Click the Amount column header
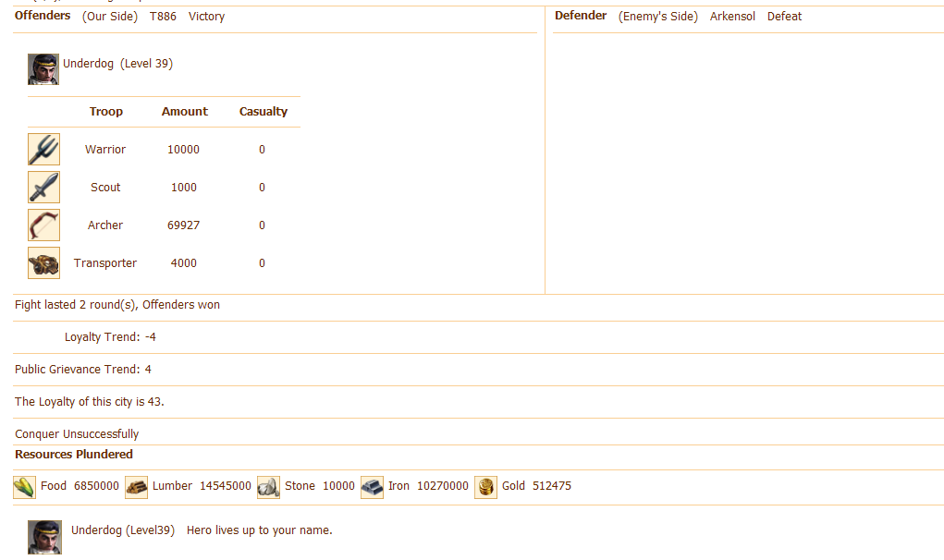Image resolution: width=944 pixels, height=560 pixels. point(185,112)
